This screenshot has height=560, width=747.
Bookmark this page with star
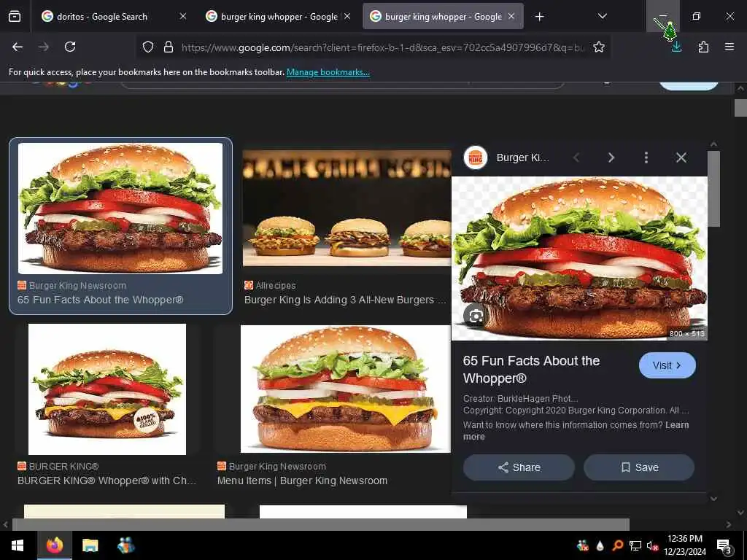pyautogui.click(x=599, y=47)
